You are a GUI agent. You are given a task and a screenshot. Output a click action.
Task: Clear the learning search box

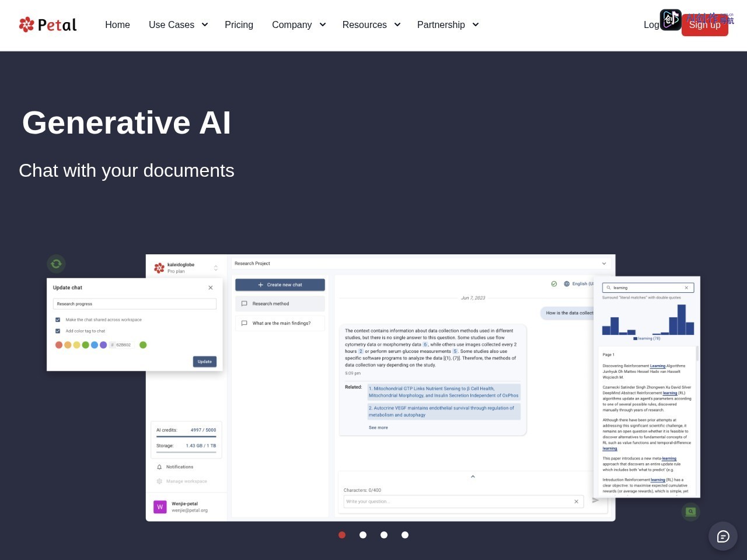click(686, 288)
